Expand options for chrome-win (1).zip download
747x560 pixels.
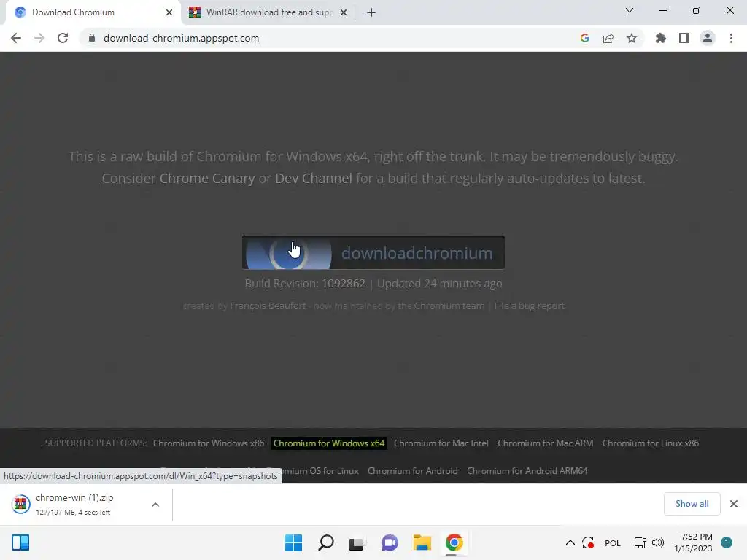click(x=155, y=505)
